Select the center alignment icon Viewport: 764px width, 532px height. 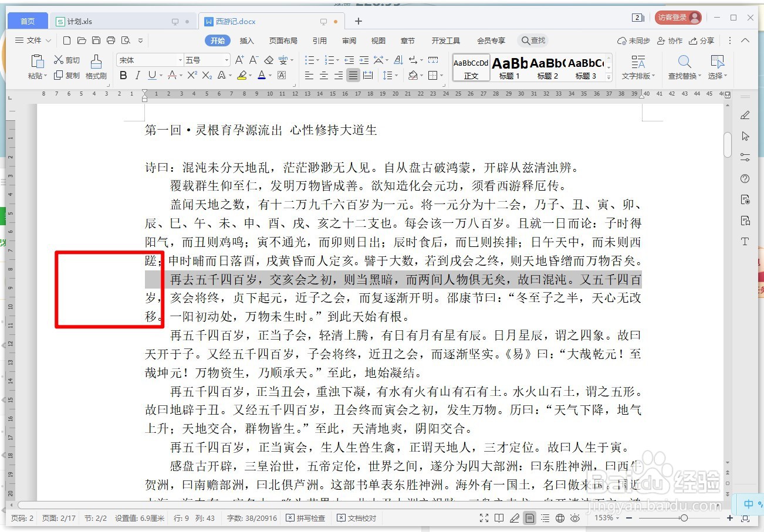pos(323,75)
